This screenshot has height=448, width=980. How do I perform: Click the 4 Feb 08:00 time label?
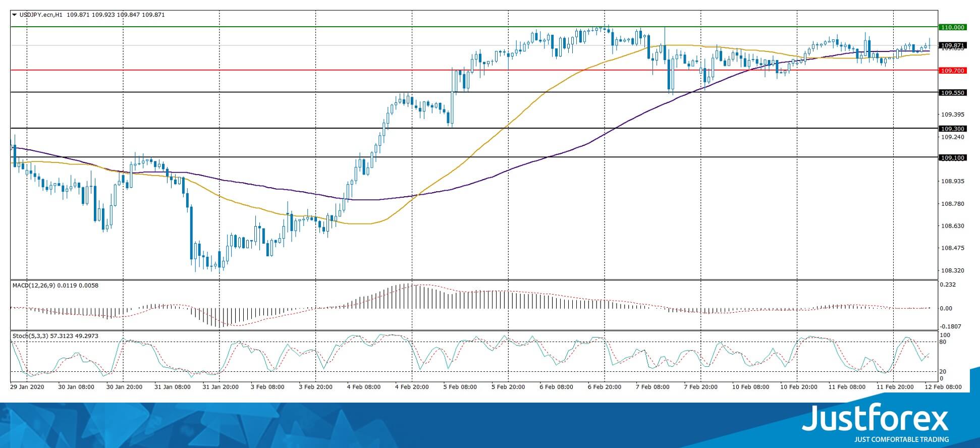point(363,387)
